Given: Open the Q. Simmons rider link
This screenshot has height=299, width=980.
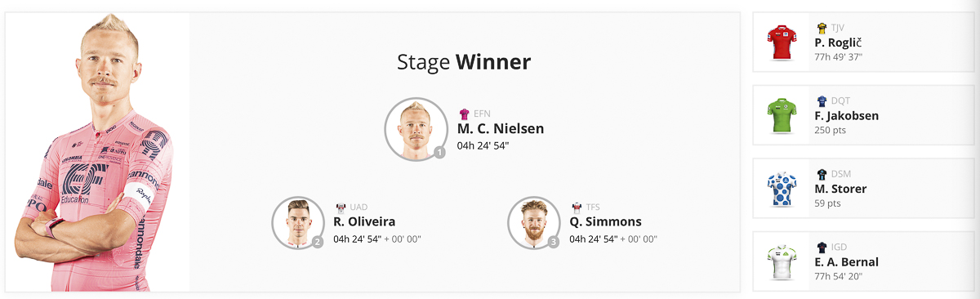Looking at the screenshot, I should (605, 221).
